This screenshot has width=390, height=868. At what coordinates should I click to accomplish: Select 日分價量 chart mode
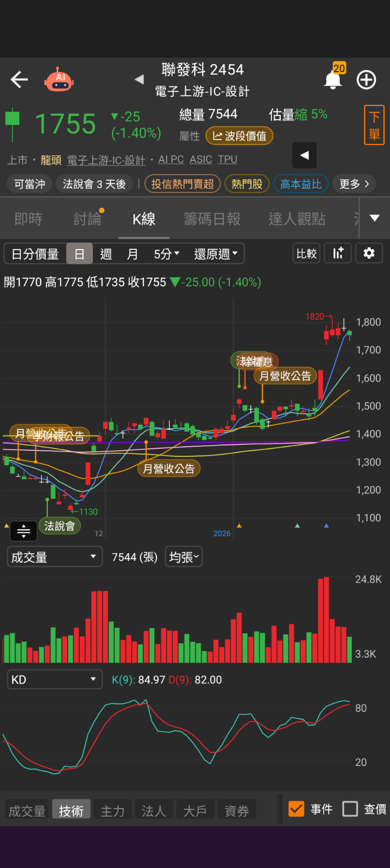pyautogui.click(x=35, y=254)
